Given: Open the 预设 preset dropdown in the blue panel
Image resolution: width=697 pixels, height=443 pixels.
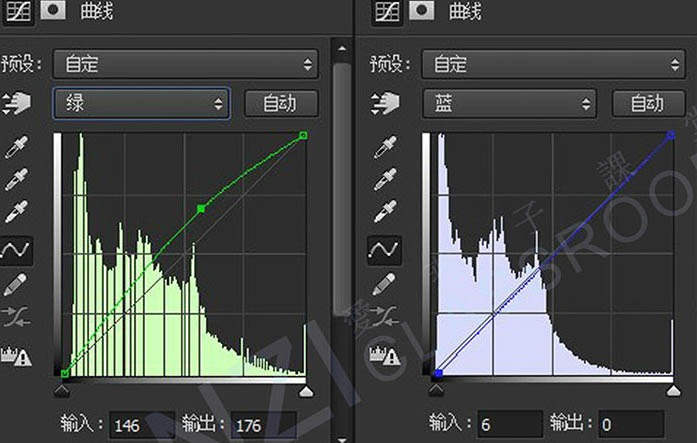Looking at the screenshot, I should click(553, 64).
